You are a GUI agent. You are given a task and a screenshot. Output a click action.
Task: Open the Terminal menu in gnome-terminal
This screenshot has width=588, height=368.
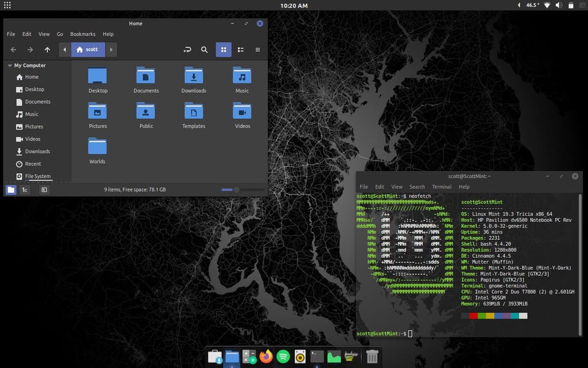442,186
